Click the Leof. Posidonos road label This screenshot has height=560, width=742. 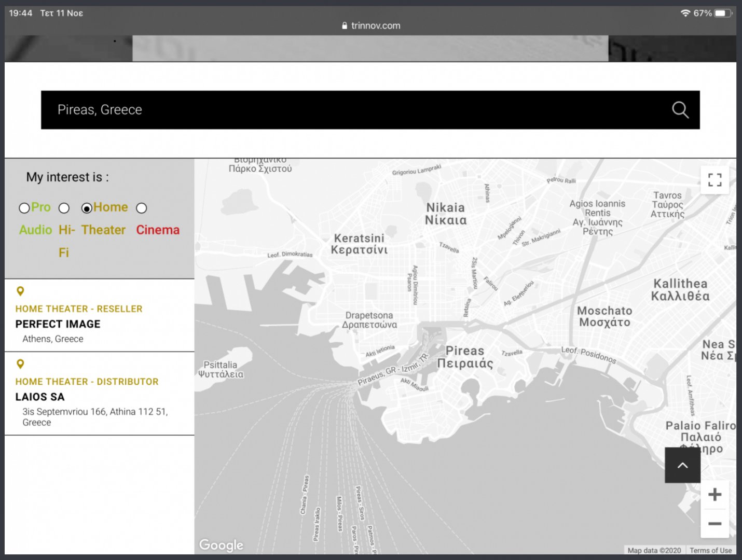click(589, 355)
